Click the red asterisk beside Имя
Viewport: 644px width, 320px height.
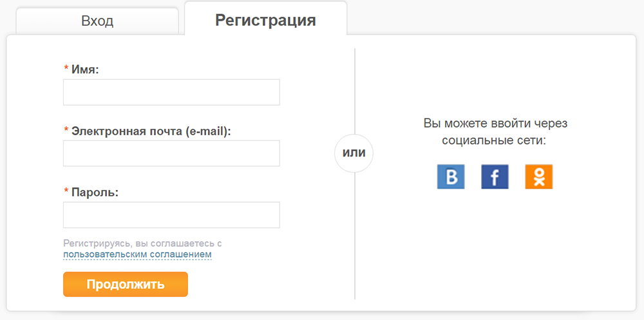tap(66, 69)
